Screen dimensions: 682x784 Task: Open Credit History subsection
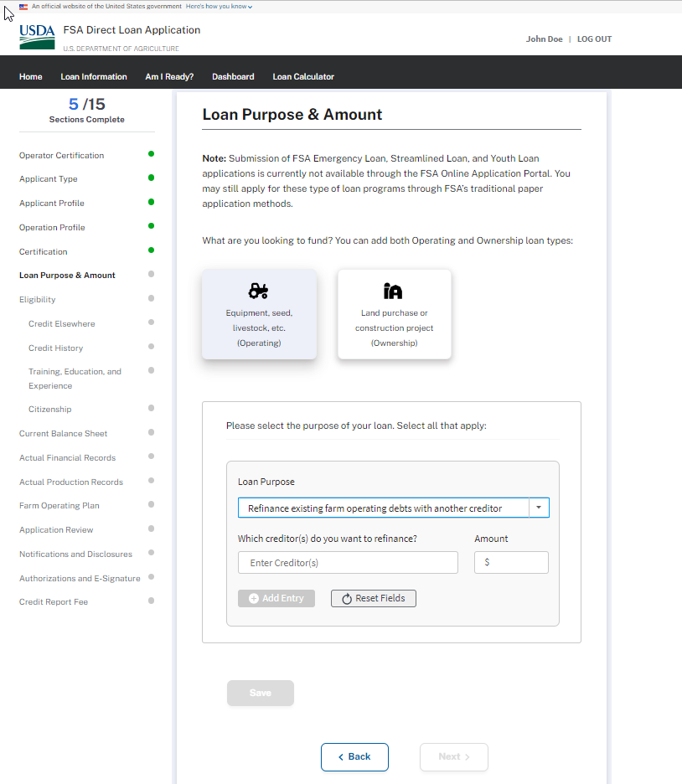coord(55,348)
